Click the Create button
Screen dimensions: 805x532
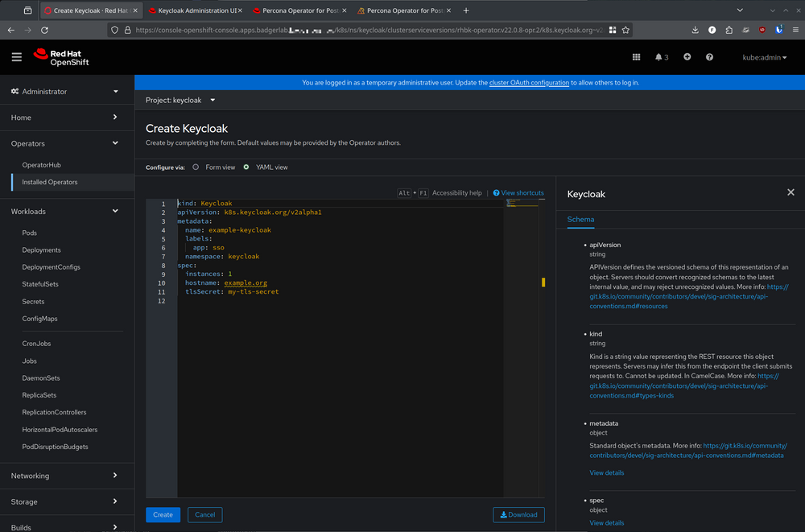coord(163,514)
